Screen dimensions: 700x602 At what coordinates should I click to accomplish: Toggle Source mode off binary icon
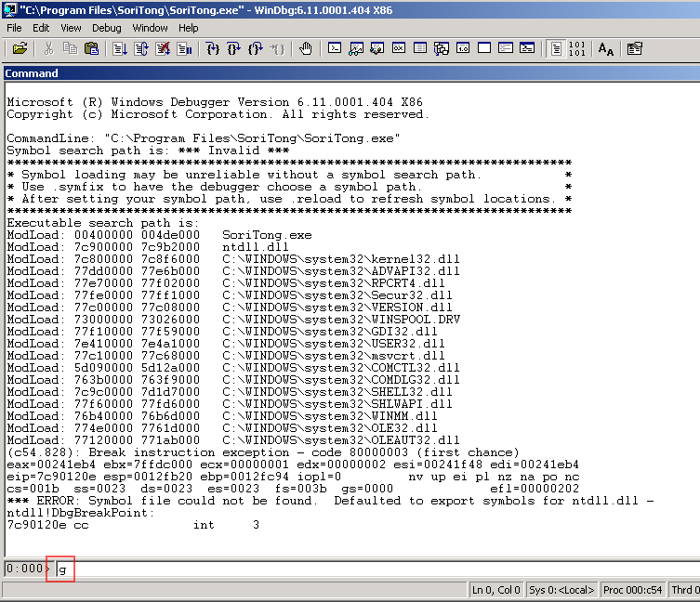pyautogui.click(x=576, y=48)
